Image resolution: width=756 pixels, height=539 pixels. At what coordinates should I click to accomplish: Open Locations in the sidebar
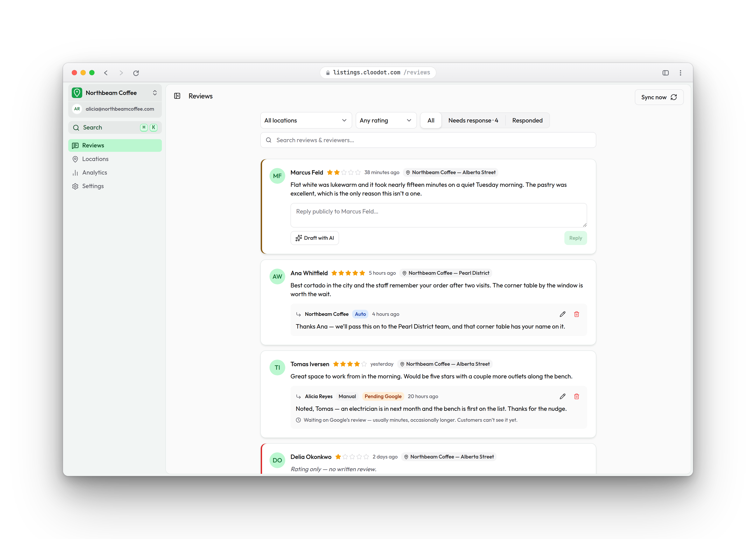coord(115,159)
